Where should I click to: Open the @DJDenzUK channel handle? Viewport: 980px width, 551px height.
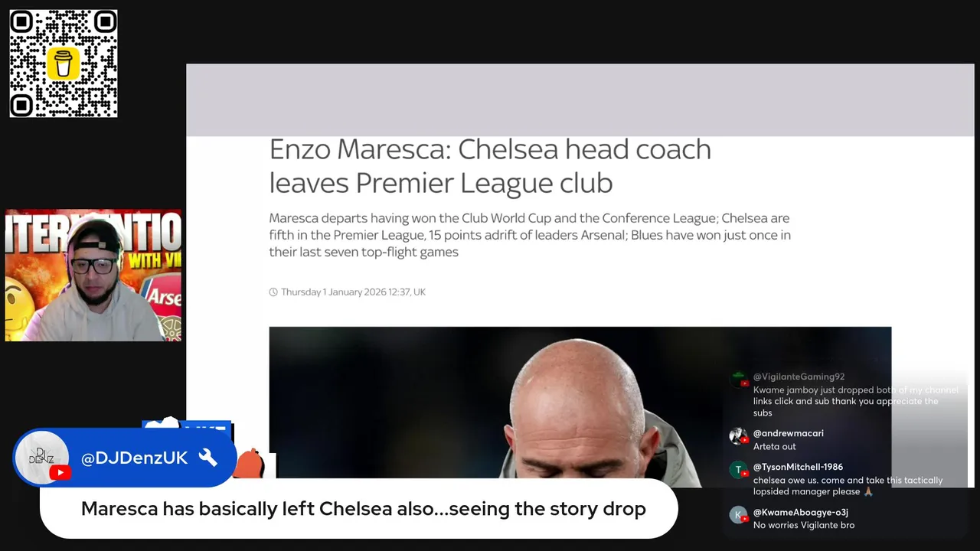134,458
